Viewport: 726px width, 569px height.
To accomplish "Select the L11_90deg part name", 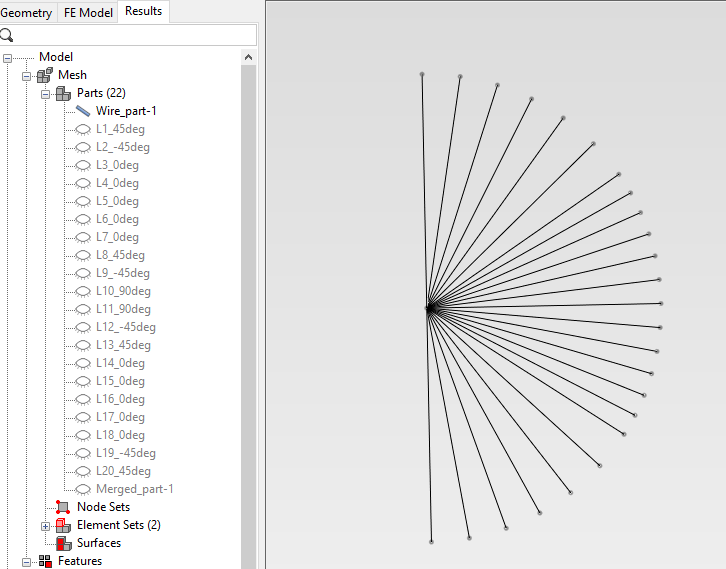I will point(123,309).
